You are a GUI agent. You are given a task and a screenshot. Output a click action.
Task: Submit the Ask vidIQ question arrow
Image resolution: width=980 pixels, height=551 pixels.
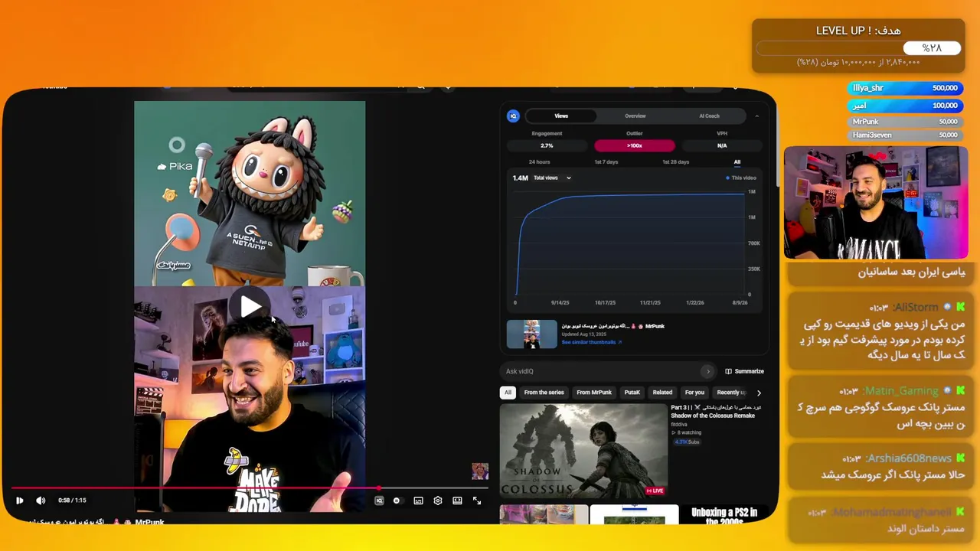tap(708, 371)
